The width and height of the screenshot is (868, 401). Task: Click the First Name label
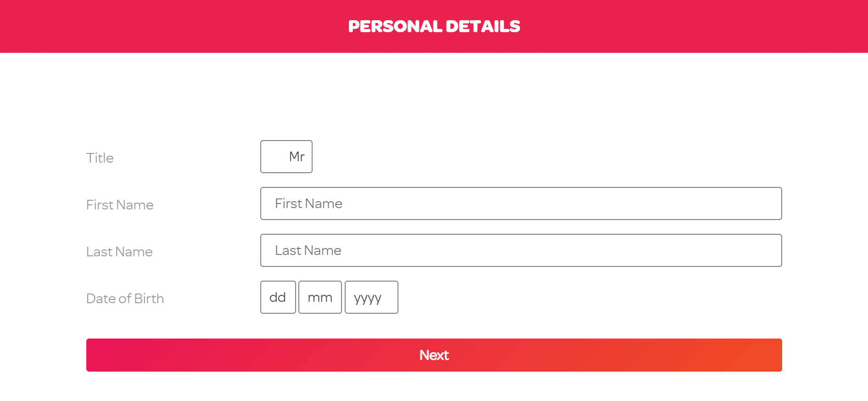(x=119, y=205)
